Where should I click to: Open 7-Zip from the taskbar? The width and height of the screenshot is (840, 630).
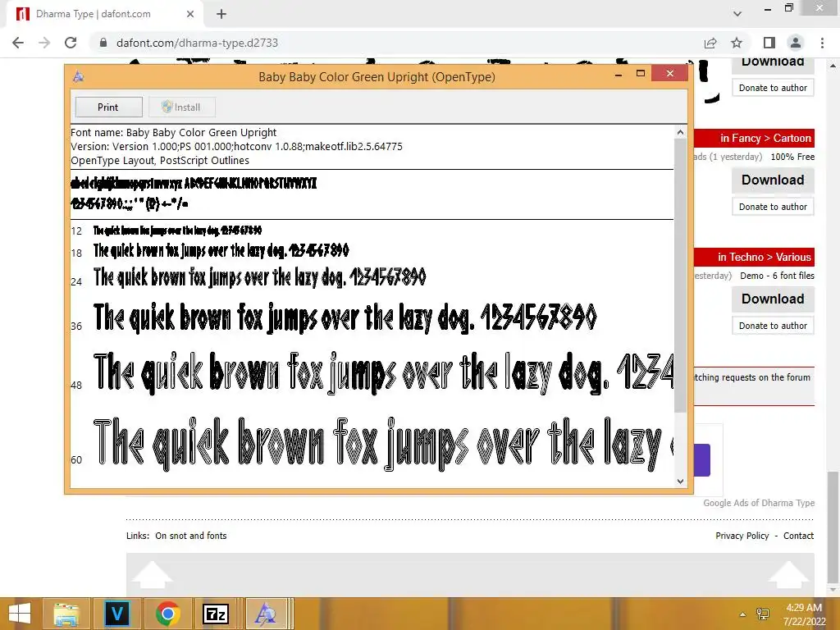pyautogui.click(x=216, y=614)
